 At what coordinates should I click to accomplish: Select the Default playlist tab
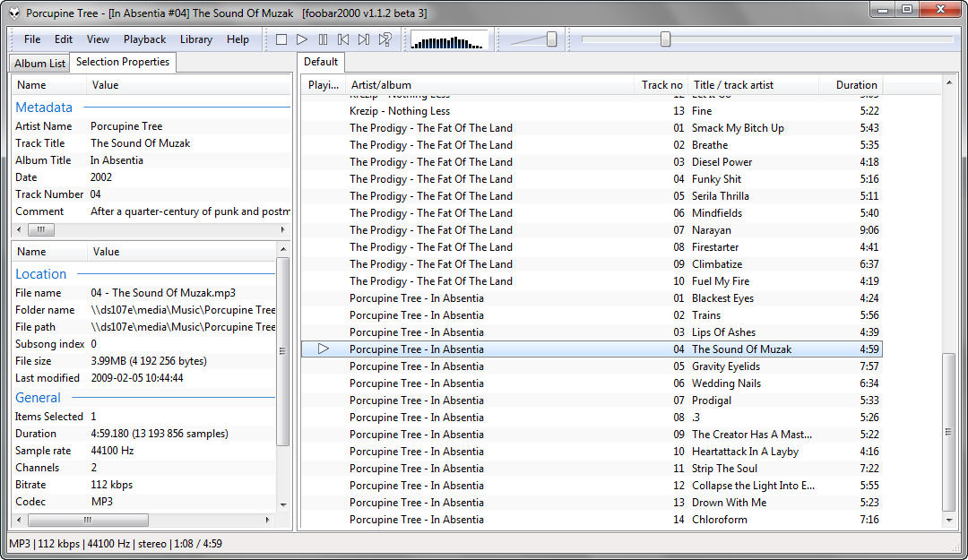tap(320, 62)
